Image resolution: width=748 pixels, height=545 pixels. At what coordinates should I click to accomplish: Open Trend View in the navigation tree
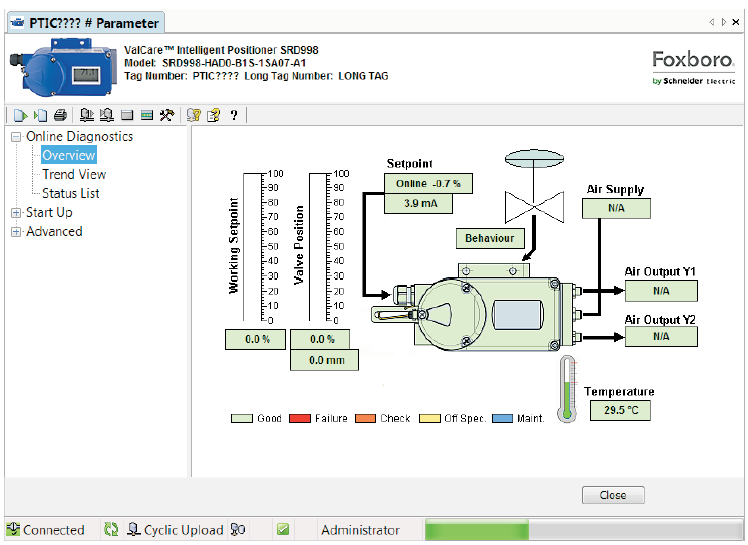74,174
